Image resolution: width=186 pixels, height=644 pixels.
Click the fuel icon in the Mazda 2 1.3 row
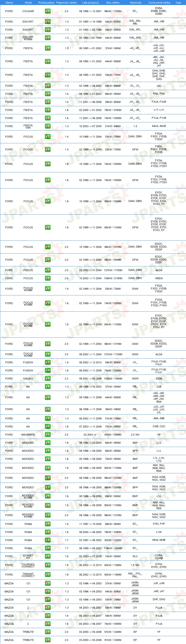(48, 608)
